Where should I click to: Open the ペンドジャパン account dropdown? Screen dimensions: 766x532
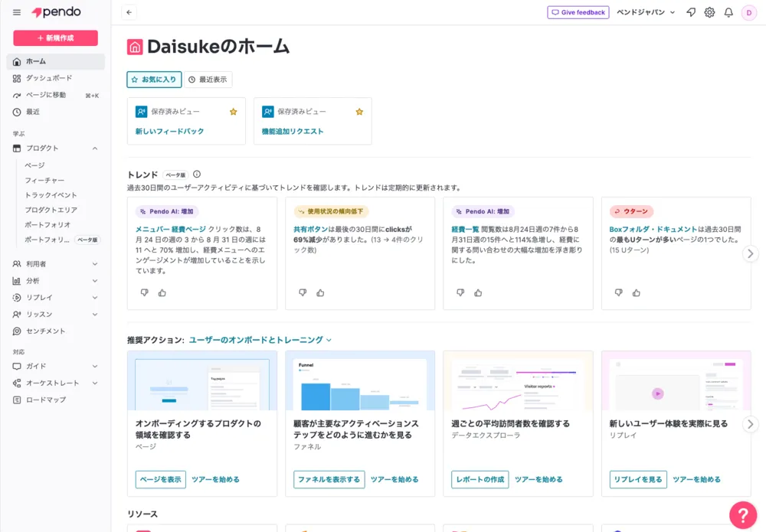(647, 12)
